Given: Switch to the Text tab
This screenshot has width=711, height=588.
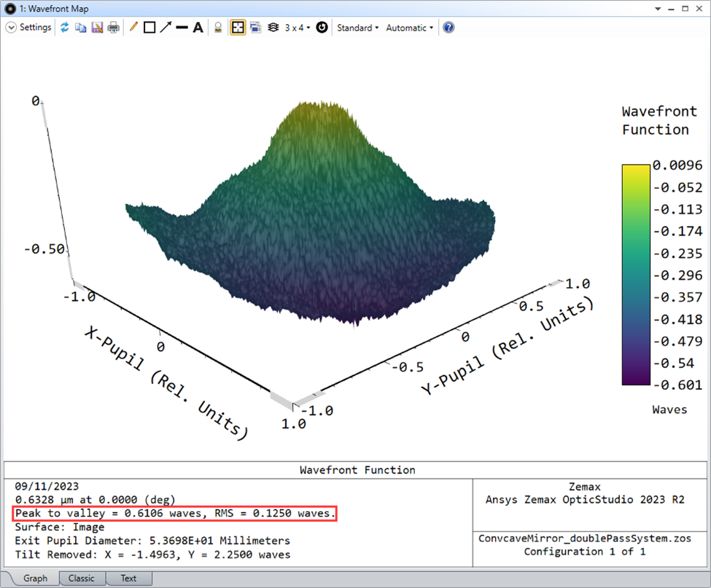Looking at the screenshot, I should (x=128, y=579).
